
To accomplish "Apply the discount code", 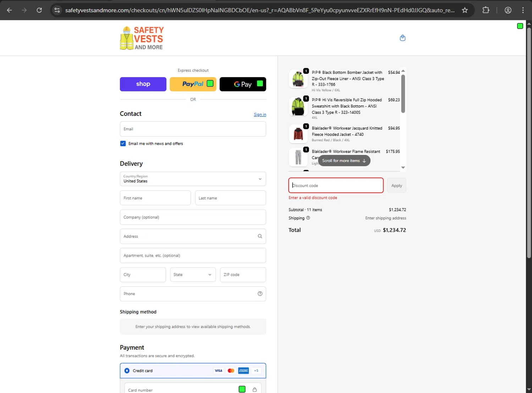I will [x=397, y=186].
